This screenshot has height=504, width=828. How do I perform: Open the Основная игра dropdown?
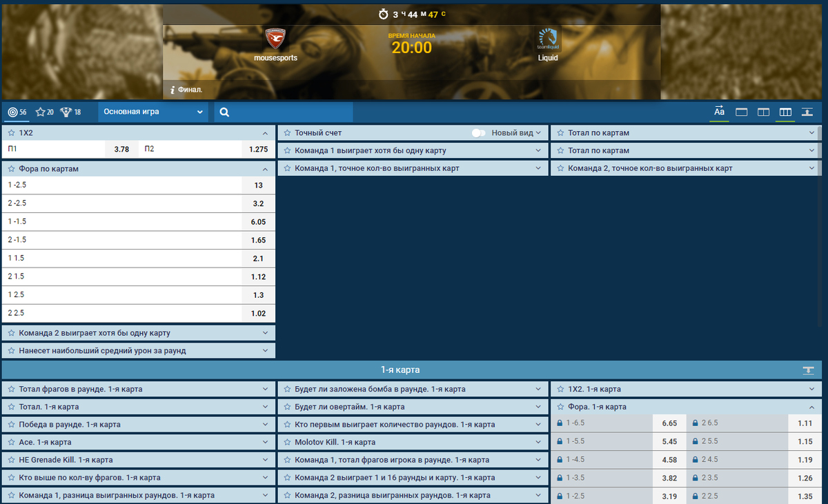coord(153,112)
